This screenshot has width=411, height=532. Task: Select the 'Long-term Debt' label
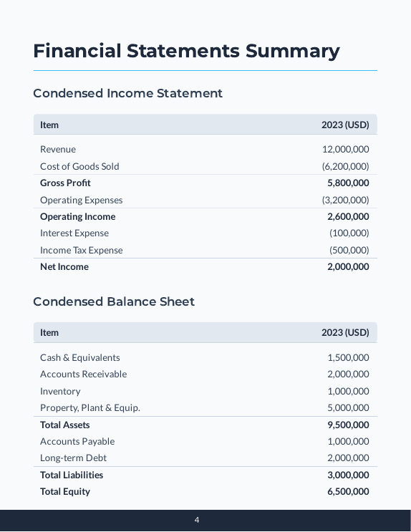click(73, 458)
